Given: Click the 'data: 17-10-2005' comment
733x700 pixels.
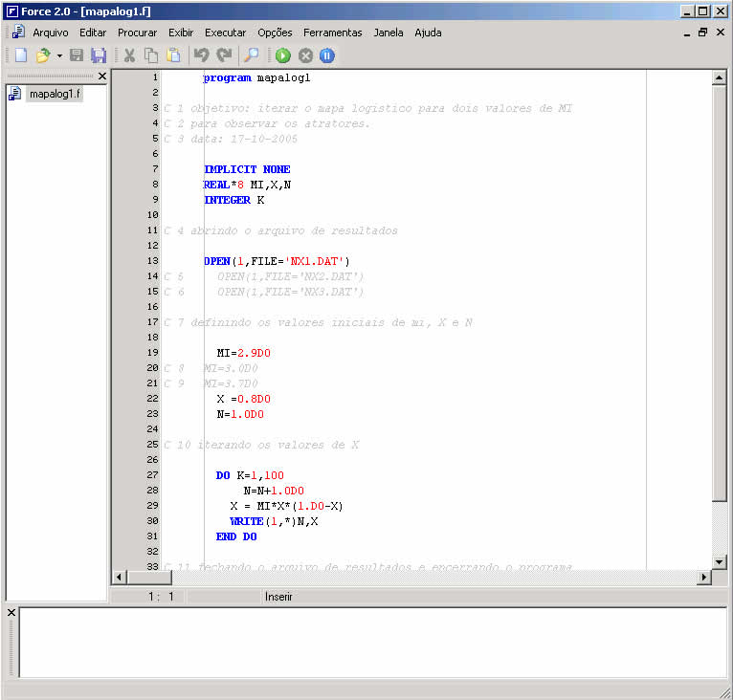Looking at the screenshot, I should (x=244, y=140).
